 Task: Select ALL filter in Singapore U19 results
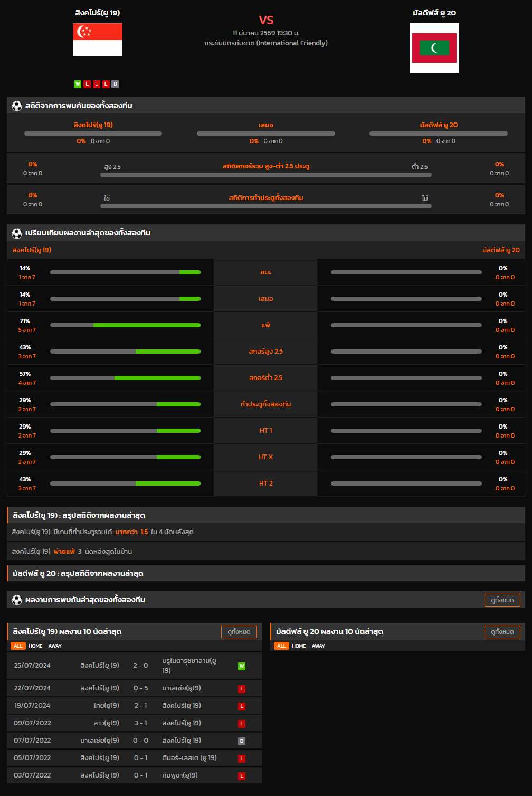[x=18, y=646]
